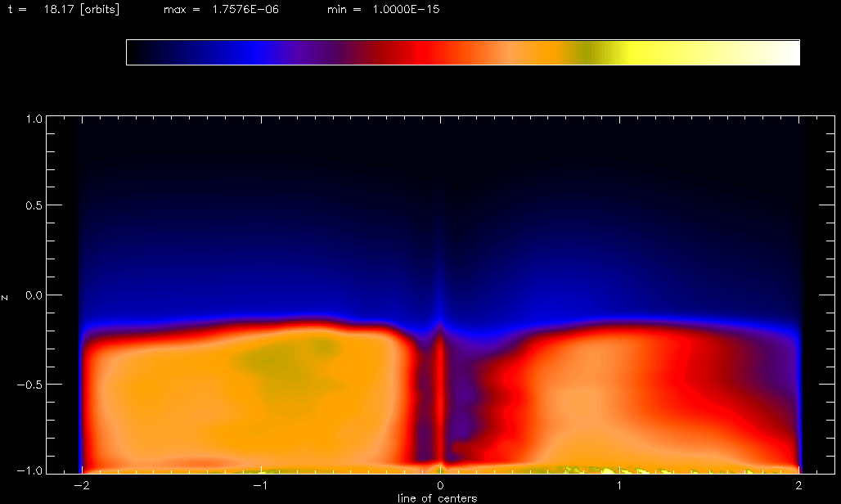Screen dimensions: 841x504
Task: Click the red section of the colorbar
Action: coord(409,52)
